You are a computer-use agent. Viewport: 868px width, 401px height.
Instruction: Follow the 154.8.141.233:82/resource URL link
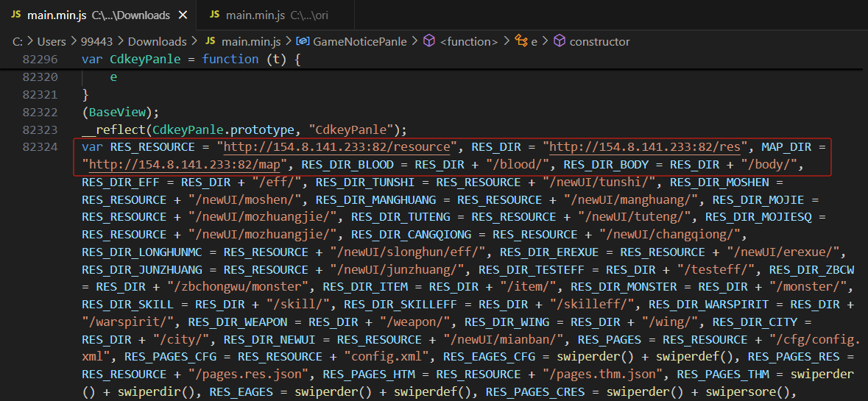coord(342,147)
